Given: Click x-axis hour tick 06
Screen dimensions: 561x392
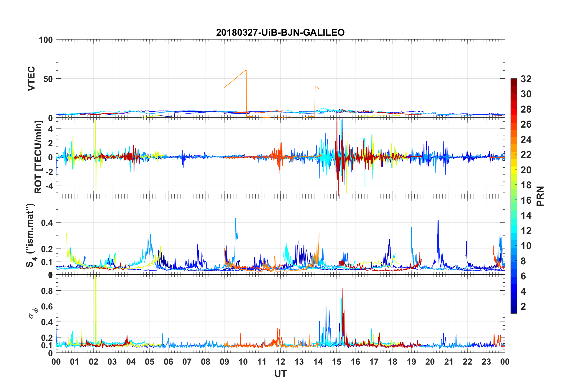Looking at the screenshot, I should 168,362.
